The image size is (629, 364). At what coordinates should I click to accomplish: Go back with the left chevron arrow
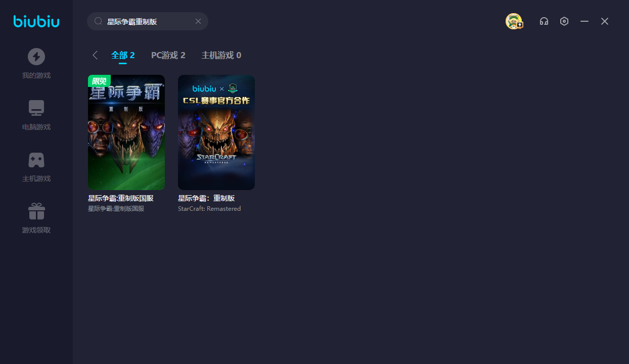[x=95, y=55]
